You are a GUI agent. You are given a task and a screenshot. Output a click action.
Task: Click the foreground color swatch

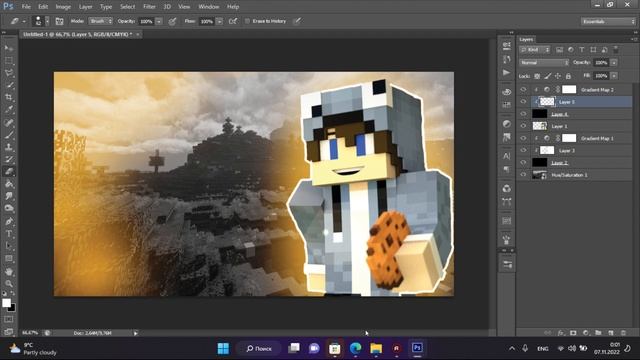tap(6, 303)
